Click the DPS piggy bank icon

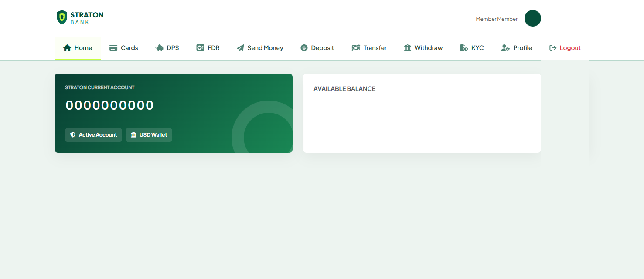pyautogui.click(x=159, y=48)
